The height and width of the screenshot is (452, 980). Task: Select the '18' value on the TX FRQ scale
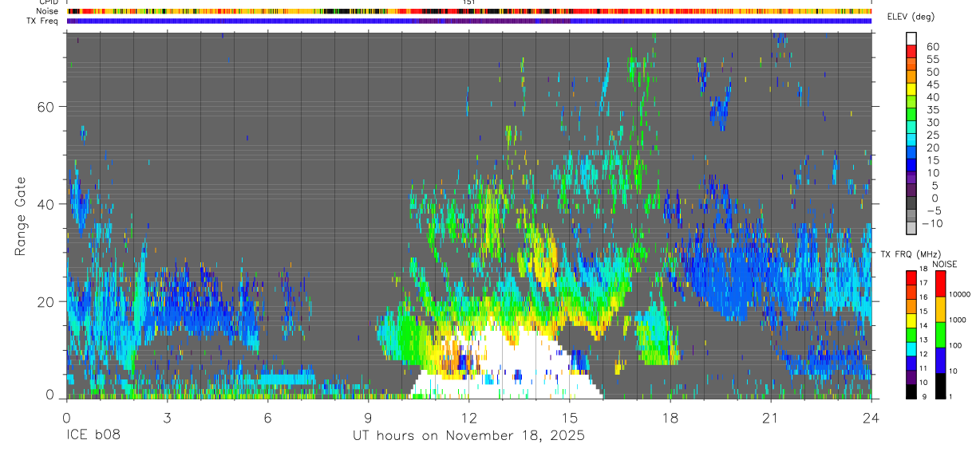(x=923, y=269)
